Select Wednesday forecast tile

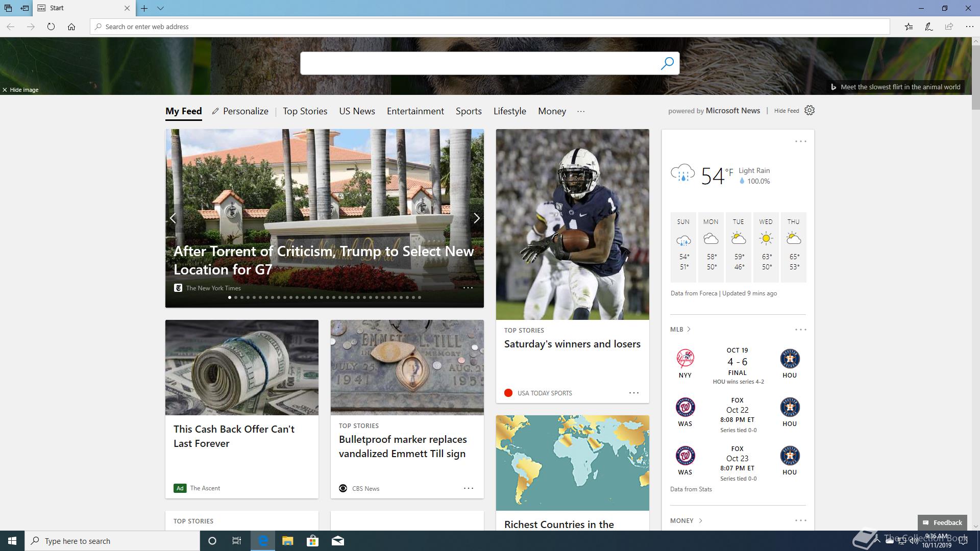click(x=766, y=247)
